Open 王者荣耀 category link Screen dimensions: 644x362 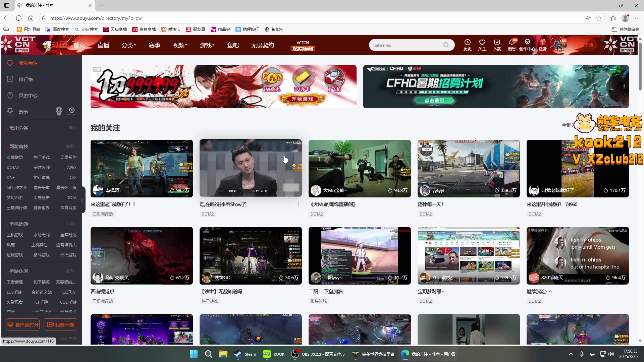point(15,282)
